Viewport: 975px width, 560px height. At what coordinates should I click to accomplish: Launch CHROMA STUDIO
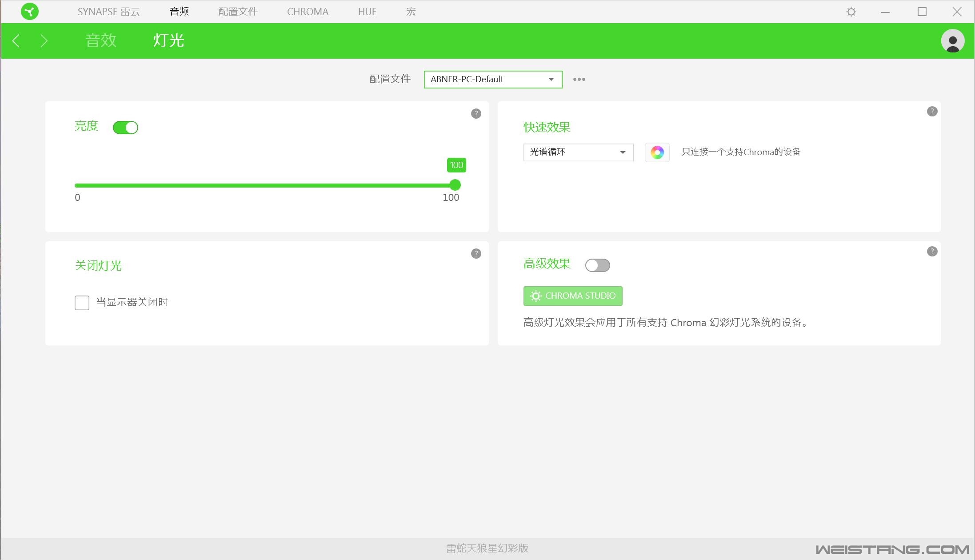[x=573, y=296]
